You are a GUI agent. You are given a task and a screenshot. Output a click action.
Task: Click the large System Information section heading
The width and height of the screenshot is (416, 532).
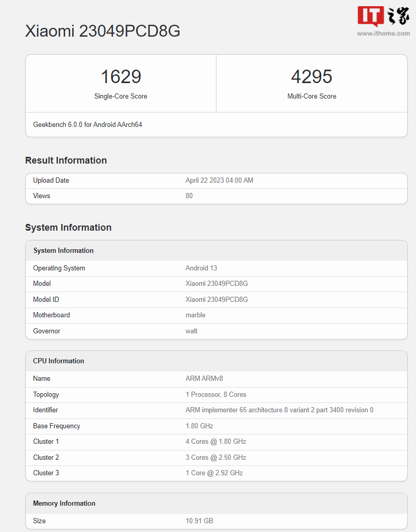click(x=68, y=228)
